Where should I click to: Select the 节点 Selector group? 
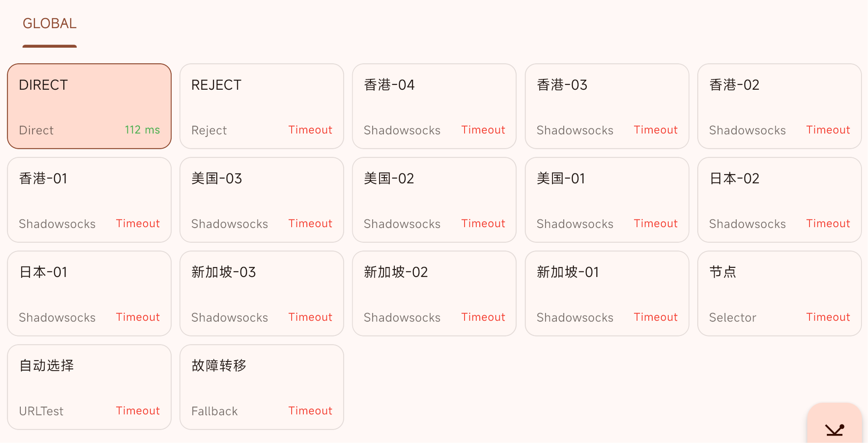[x=780, y=293]
